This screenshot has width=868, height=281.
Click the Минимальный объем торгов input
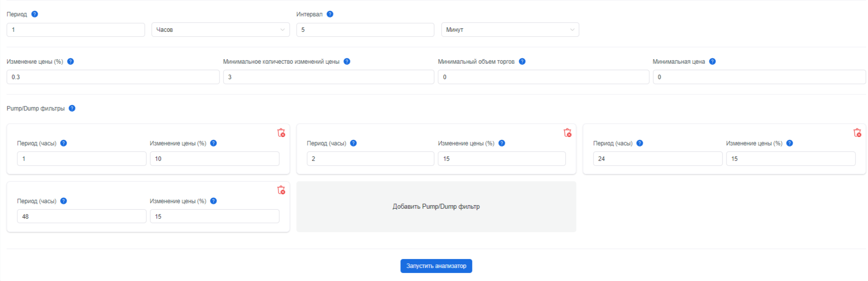(x=543, y=77)
